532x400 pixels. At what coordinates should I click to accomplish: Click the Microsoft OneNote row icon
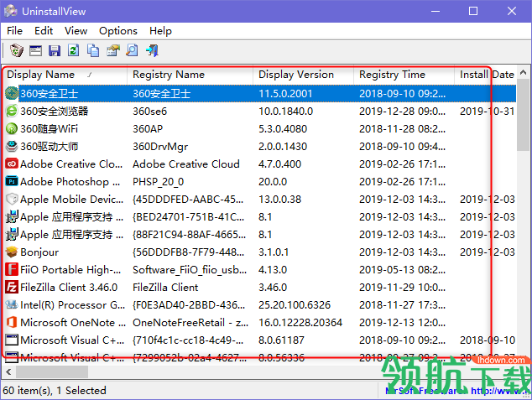click(12, 322)
